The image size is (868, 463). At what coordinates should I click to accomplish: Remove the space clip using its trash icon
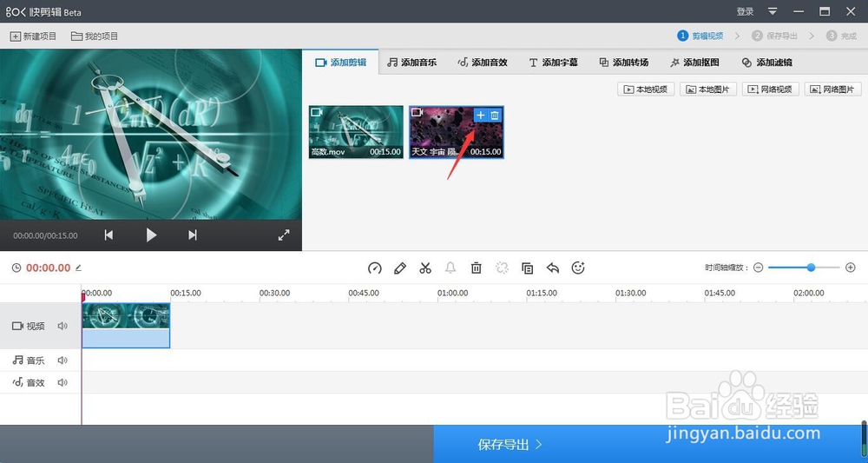495,116
